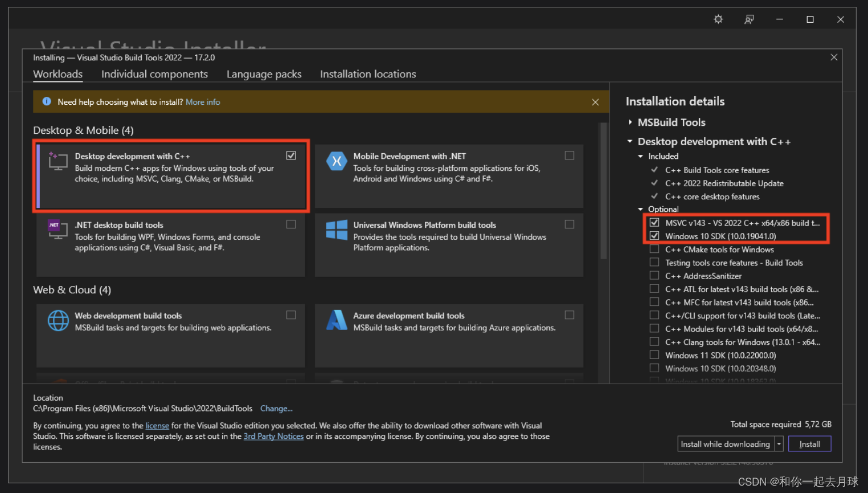Check .NET desktop build tools workload
Viewport: 868px width, 493px height.
coord(291,224)
